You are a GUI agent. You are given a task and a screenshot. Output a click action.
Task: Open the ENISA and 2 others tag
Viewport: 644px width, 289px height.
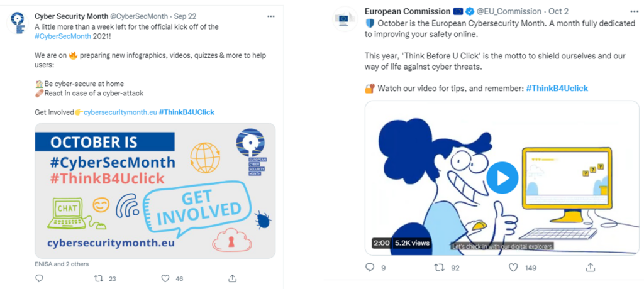62,264
